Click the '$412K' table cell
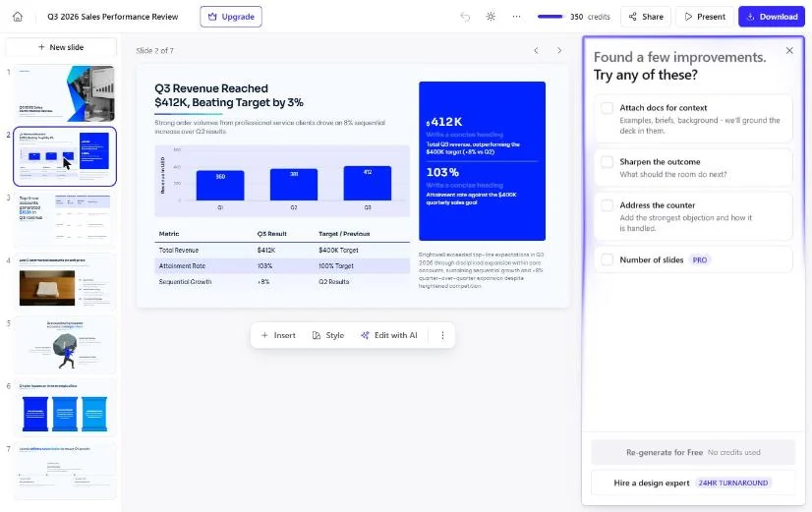812x512 pixels. 266,250
